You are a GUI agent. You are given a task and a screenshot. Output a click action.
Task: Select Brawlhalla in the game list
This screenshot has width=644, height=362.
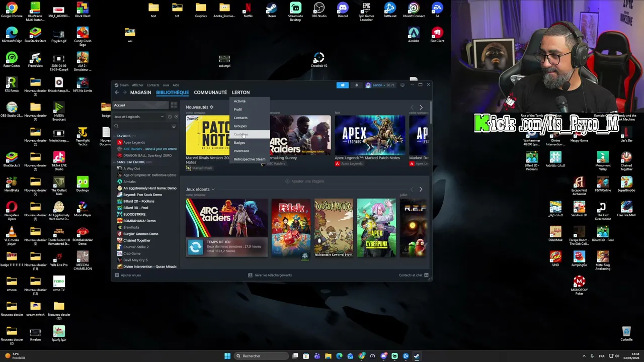pos(131,227)
